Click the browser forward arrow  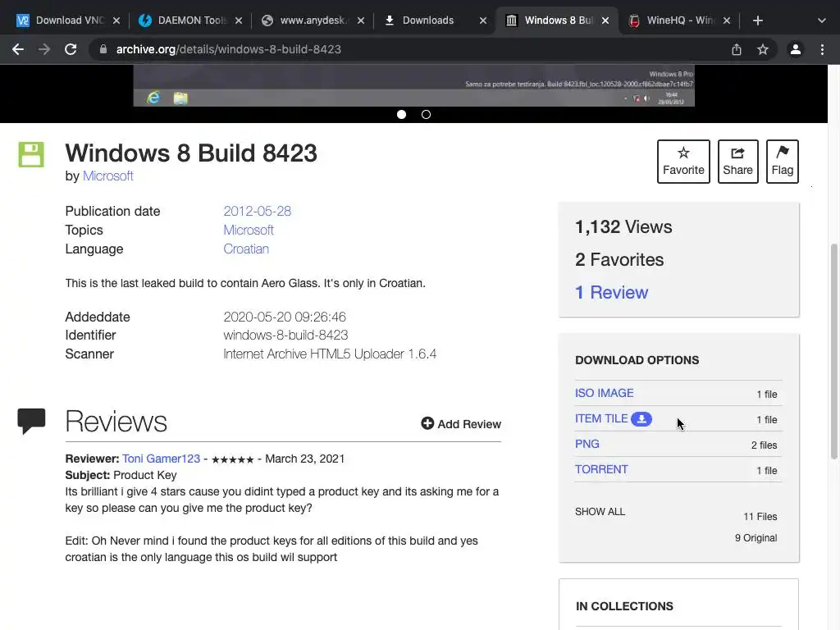44,49
